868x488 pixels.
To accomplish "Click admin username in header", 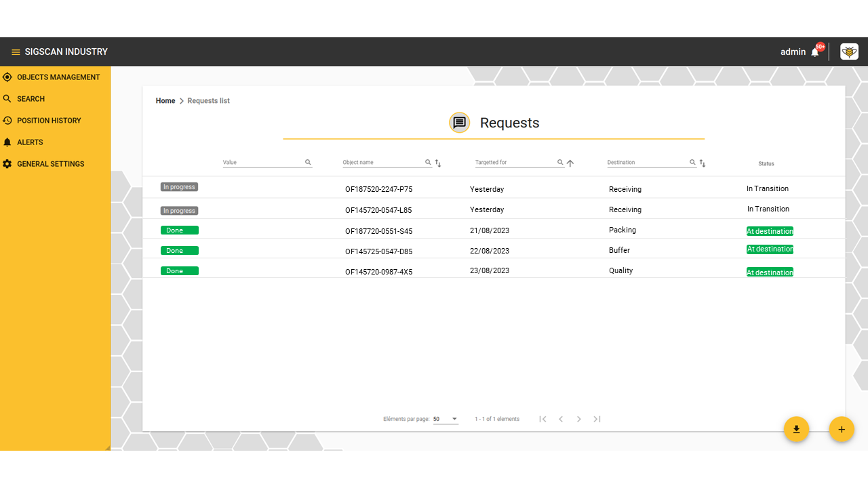I will click(x=793, y=52).
